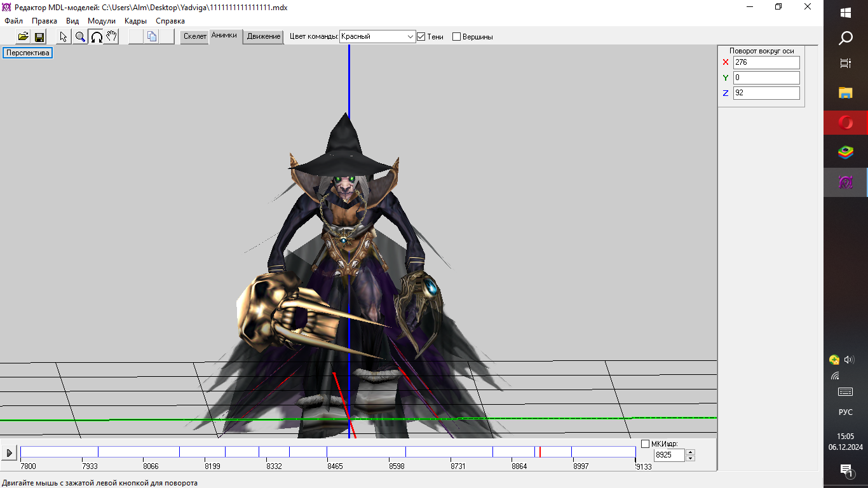Click the MDL editor taskbar icon

[x=846, y=182]
